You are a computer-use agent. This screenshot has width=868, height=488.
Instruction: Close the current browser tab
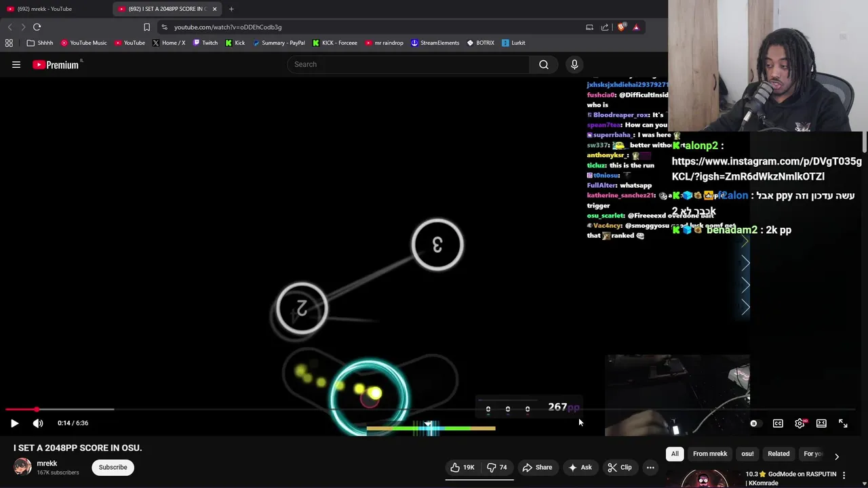click(214, 9)
